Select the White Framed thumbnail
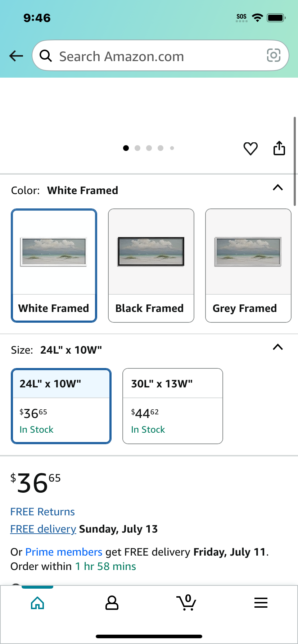This screenshot has height=644, width=298. tap(54, 266)
